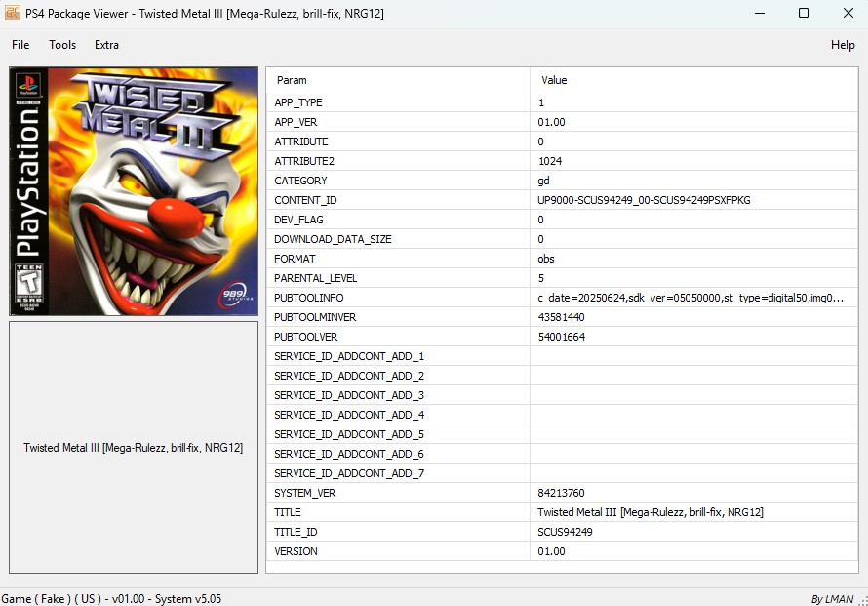Select the TITLE parameter

coord(288,512)
